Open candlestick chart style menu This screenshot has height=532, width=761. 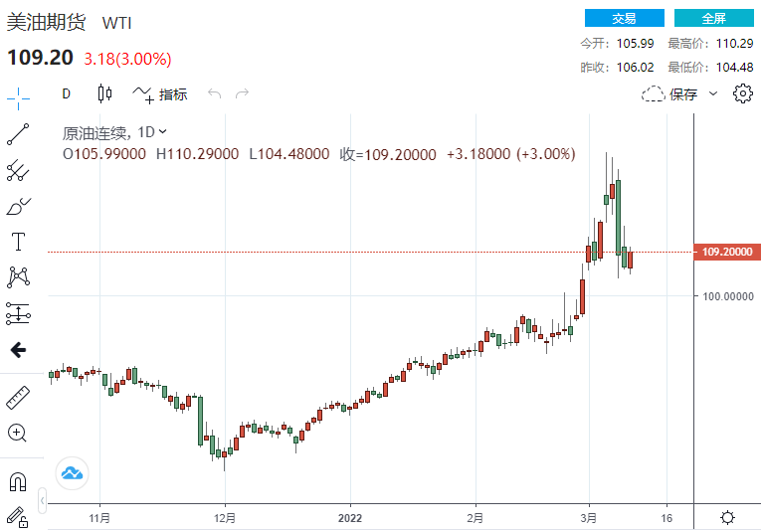[104, 94]
